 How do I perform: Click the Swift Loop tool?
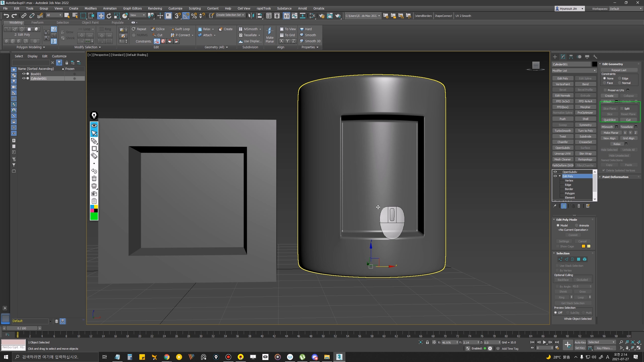click(x=180, y=29)
